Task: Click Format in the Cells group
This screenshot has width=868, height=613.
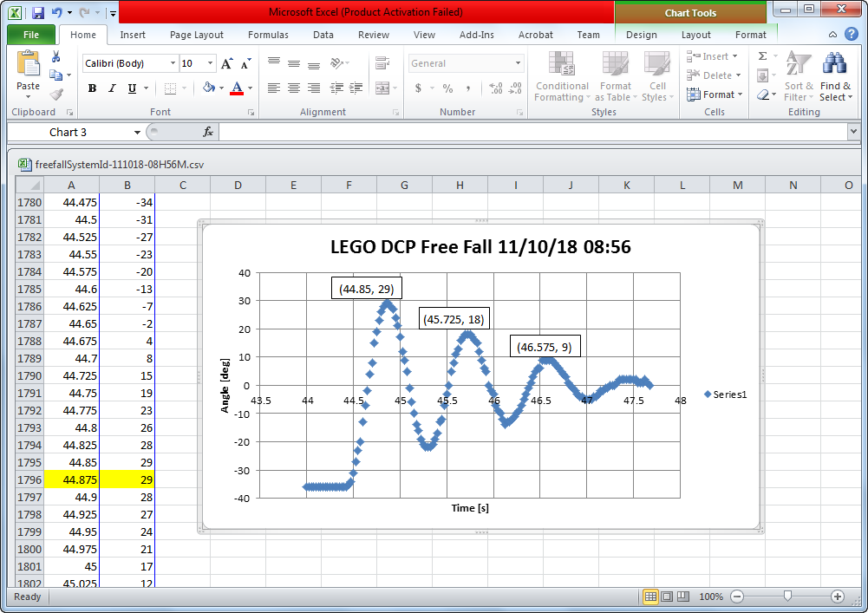Action: (x=715, y=95)
